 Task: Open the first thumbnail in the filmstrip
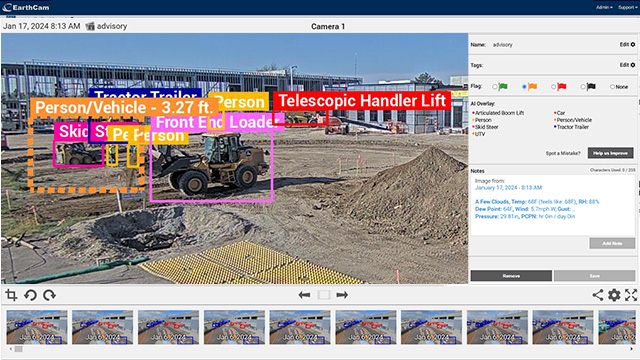point(37,327)
